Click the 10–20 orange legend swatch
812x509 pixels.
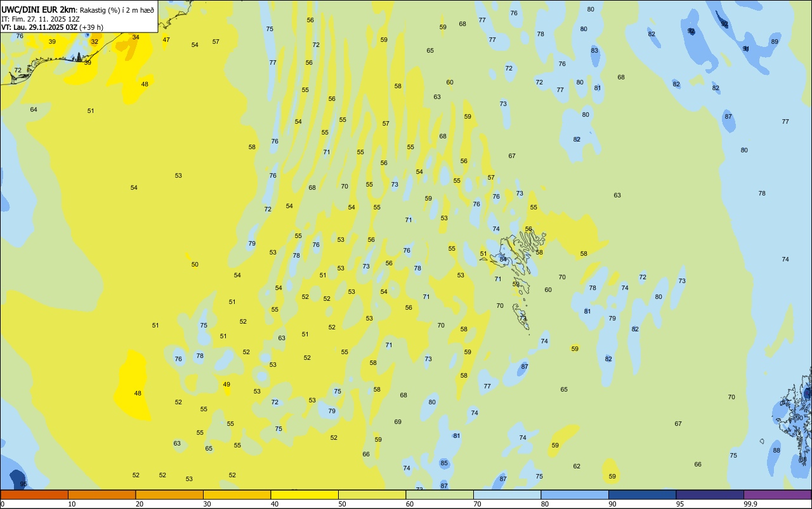point(101,494)
